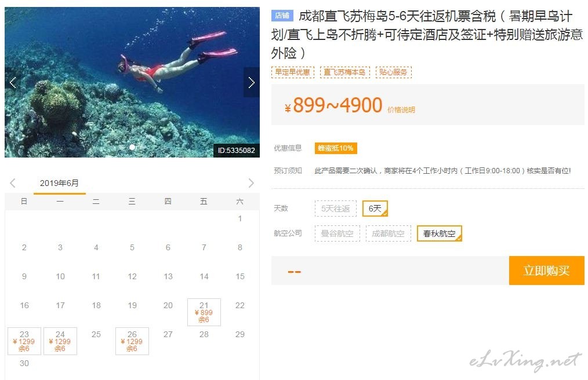This screenshot has width=588, height=380.
Task: Pick June 21 priced at ¥899
Action: click(x=204, y=312)
